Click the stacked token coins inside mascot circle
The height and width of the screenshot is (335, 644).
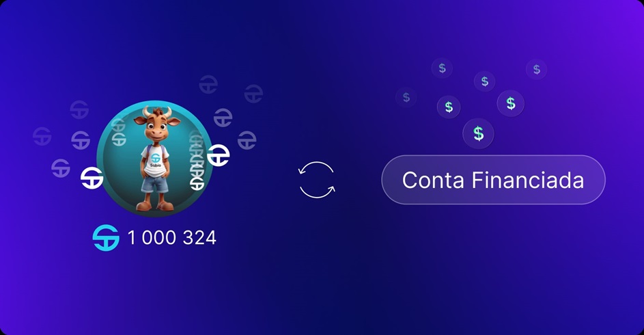coord(197,161)
